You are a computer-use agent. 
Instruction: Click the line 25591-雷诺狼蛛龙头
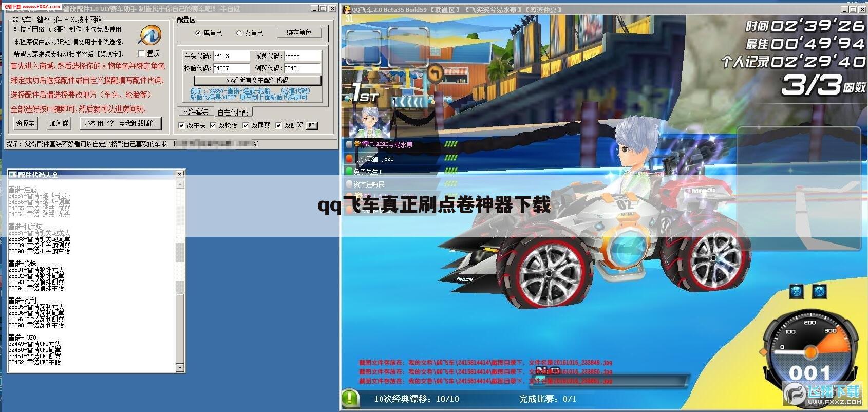coord(36,270)
